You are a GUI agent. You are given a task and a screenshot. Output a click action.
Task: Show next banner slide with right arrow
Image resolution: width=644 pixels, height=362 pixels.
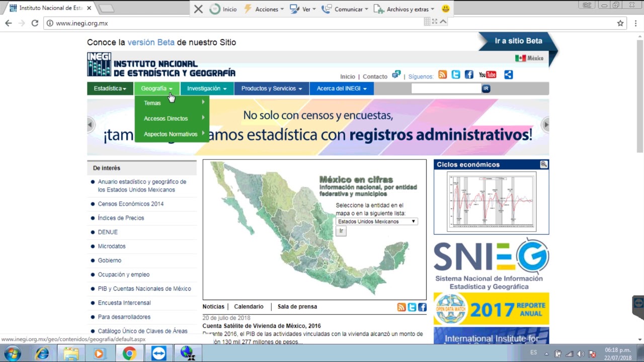click(x=546, y=125)
